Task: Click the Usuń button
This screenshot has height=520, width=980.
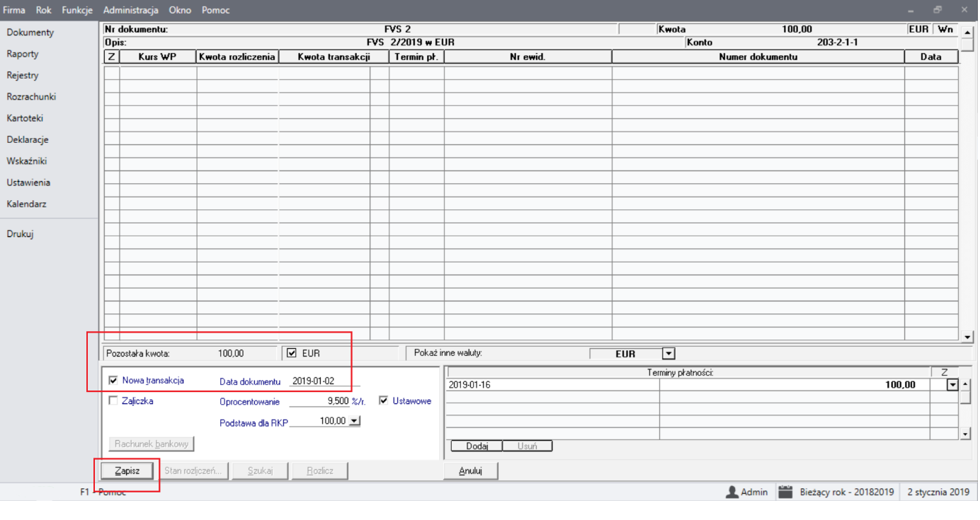Action: (528, 446)
